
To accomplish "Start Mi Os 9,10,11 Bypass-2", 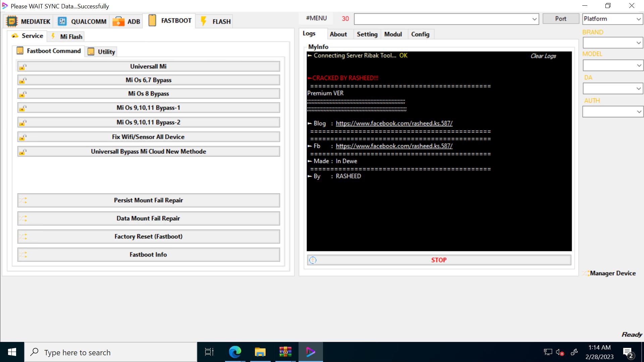I will coord(149,122).
